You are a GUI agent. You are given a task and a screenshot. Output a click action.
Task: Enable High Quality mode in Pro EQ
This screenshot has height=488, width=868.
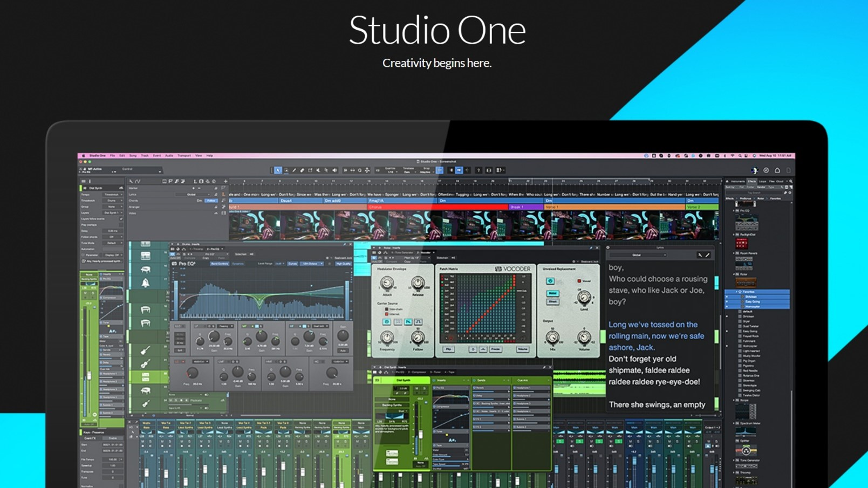click(x=343, y=264)
